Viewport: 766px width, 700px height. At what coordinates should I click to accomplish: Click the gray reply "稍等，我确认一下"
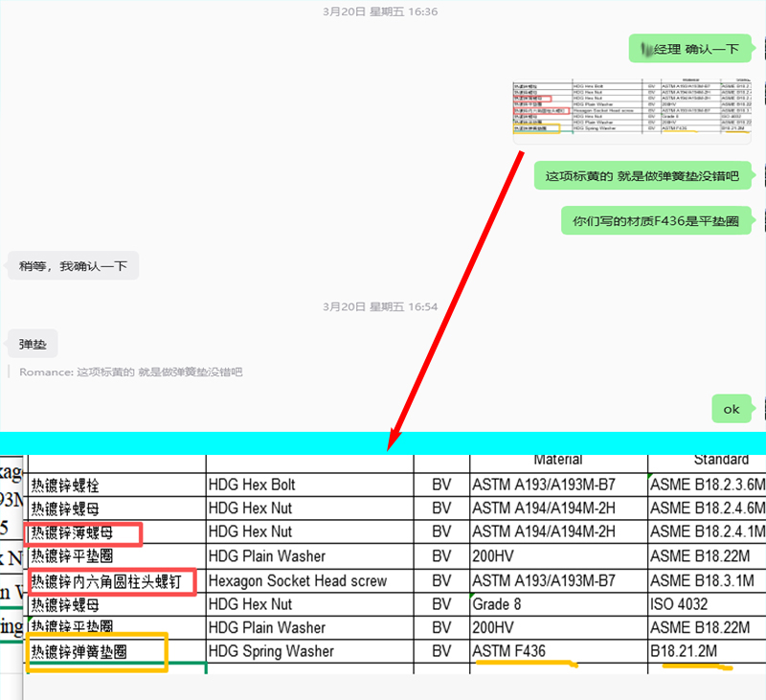(x=74, y=266)
